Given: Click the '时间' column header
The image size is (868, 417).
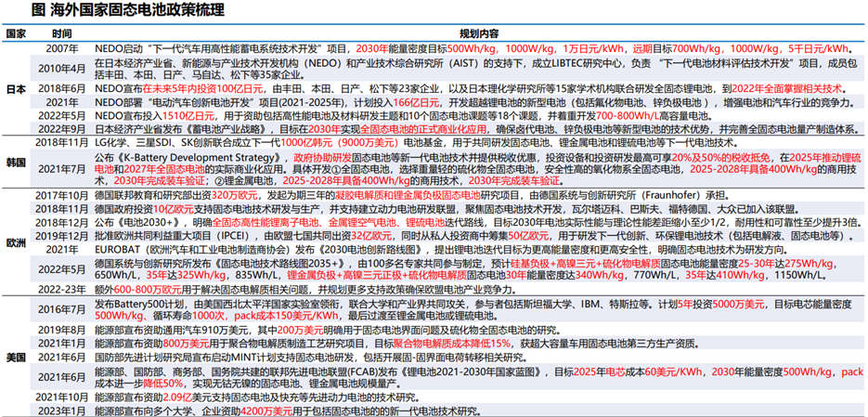Looking at the screenshot, I should coord(62,33).
